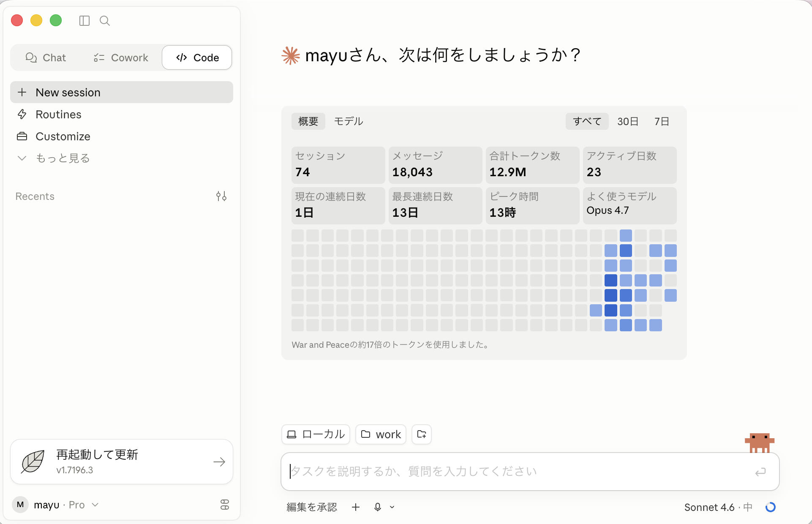Click the bolt icon beside Routines
Screen dimensions: 812x524
22,114
